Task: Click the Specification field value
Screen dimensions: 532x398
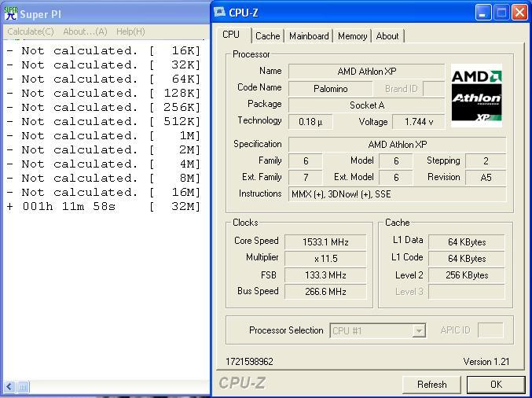Action: tap(398, 145)
